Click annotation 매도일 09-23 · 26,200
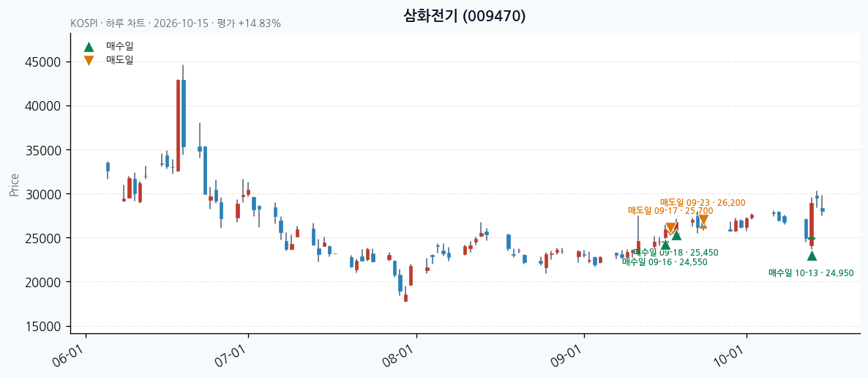The height and width of the screenshot is (378, 868). tap(703, 202)
